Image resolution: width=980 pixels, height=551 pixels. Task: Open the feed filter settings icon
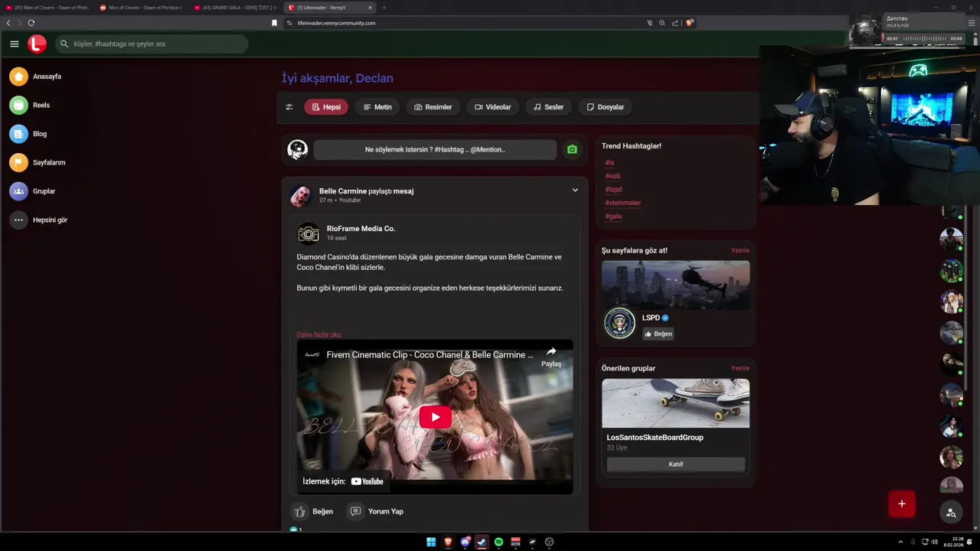(289, 107)
